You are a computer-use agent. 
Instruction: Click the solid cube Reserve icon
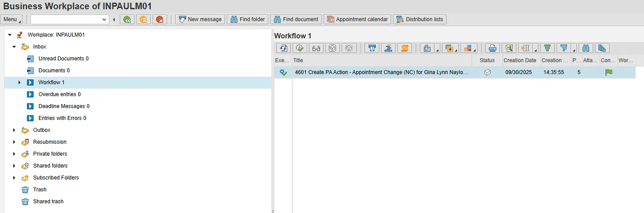[x=332, y=48]
